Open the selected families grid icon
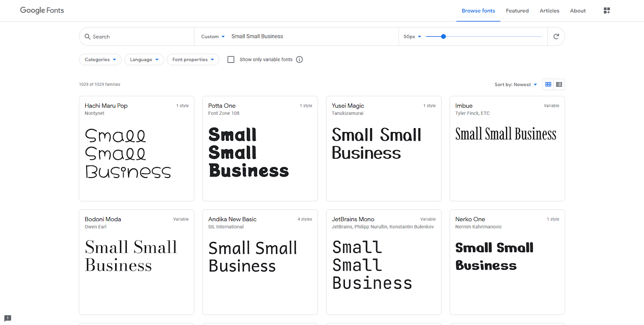The height and width of the screenshot is (325, 644). [607, 10]
